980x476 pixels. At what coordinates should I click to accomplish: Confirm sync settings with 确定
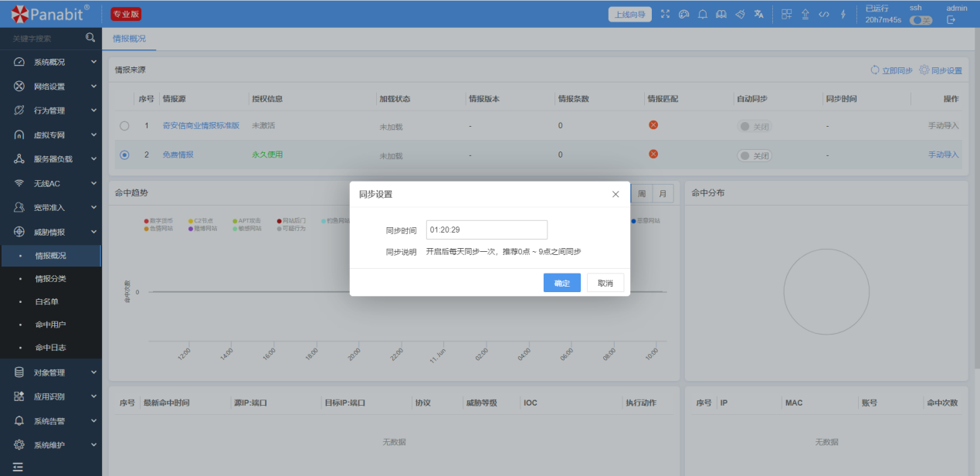pyautogui.click(x=562, y=283)
